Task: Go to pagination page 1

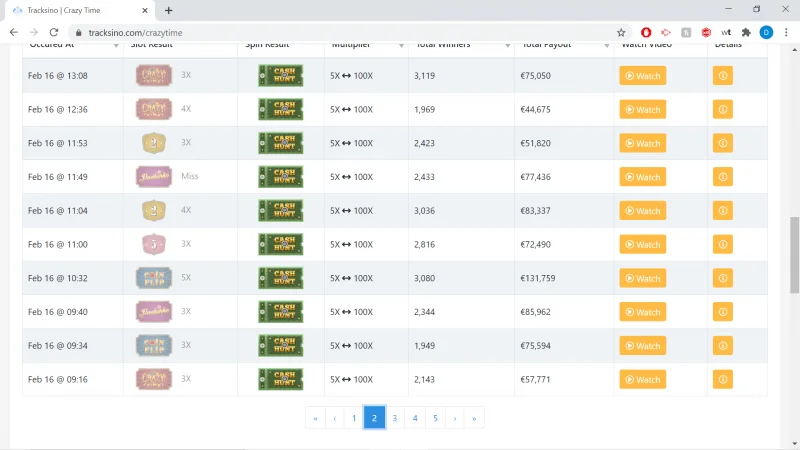Action: coord(354,418)
